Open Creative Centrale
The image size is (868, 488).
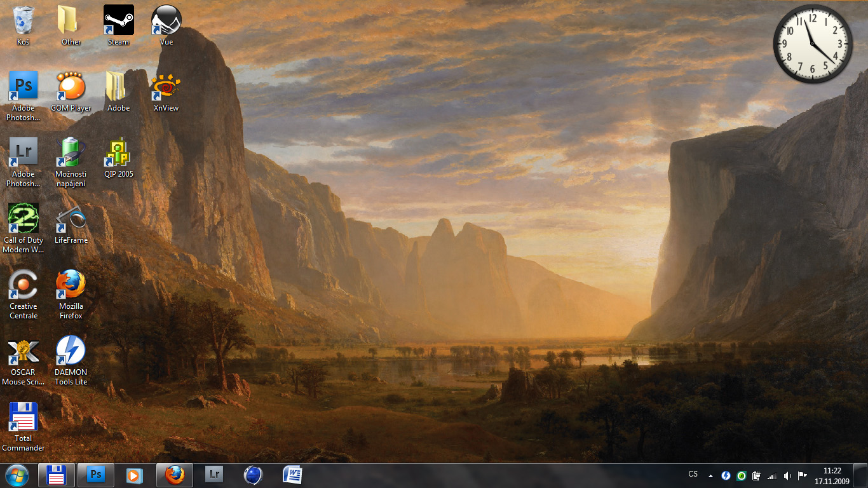23,283
